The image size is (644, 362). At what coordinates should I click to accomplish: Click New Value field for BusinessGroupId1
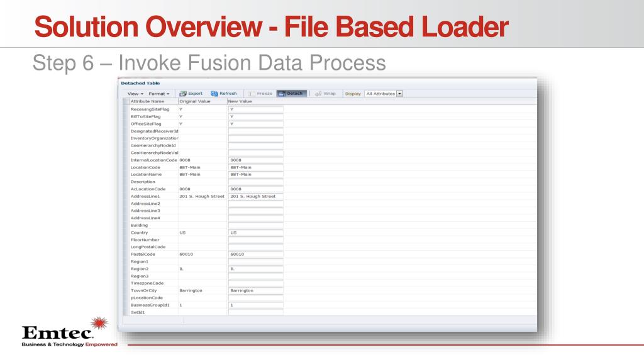click(x=255, y=305)
